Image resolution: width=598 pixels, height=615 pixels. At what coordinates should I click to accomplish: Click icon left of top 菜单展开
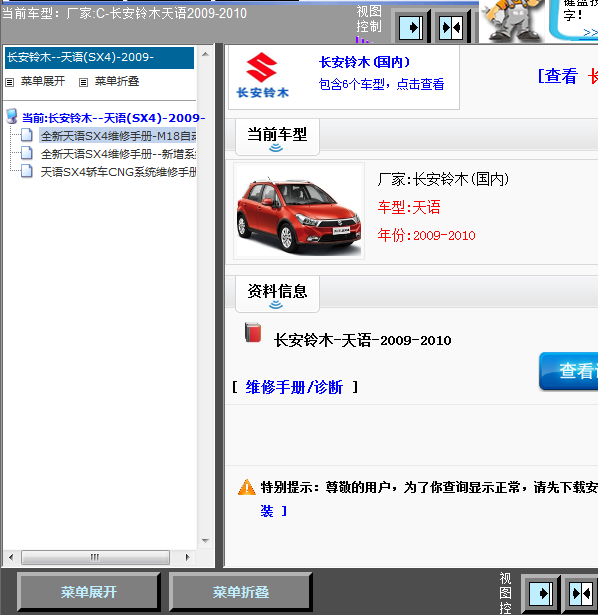[x=9, y=82]
